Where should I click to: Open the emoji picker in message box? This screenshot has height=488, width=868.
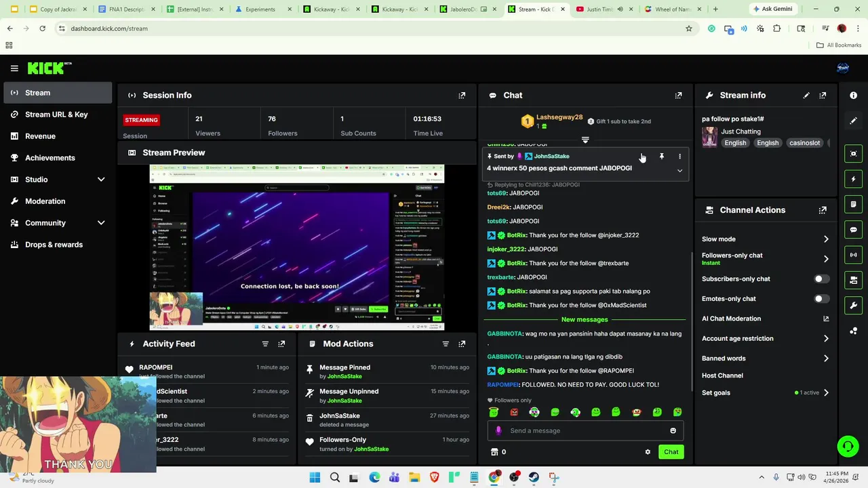(673, 430)
